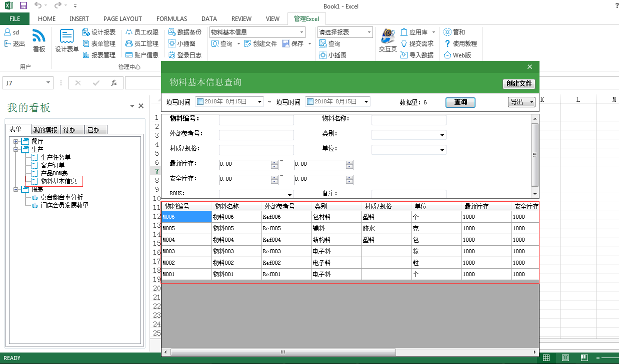
Task: Open the 请选择报表 report selector
Action: point(369,32)
